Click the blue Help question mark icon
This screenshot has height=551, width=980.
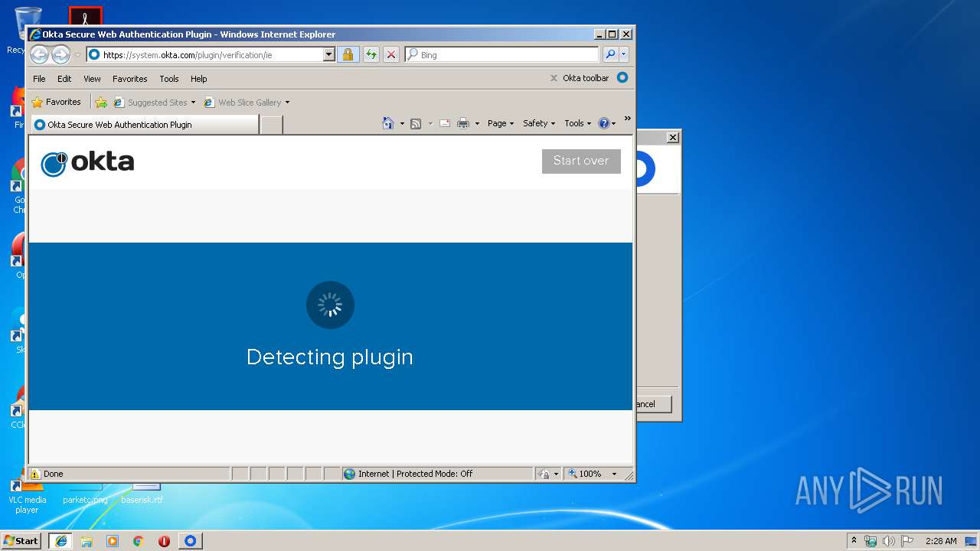click(x=603, y=123)
